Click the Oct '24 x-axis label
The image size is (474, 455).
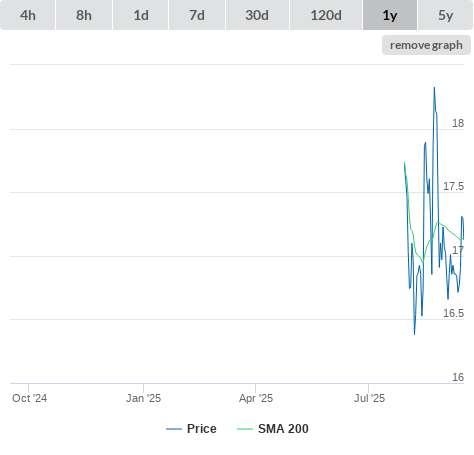[x=29, y=398]
